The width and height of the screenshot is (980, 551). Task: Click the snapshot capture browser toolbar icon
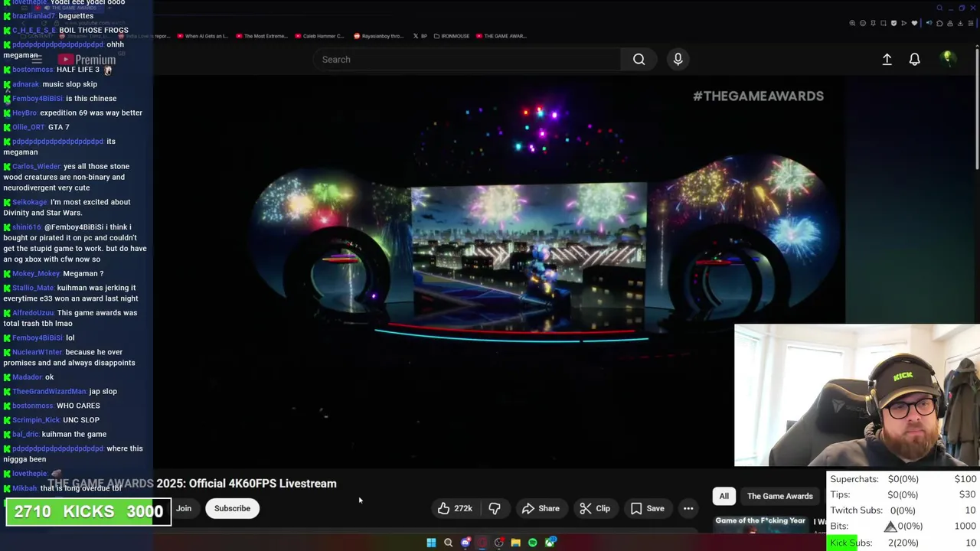(884, 23)
